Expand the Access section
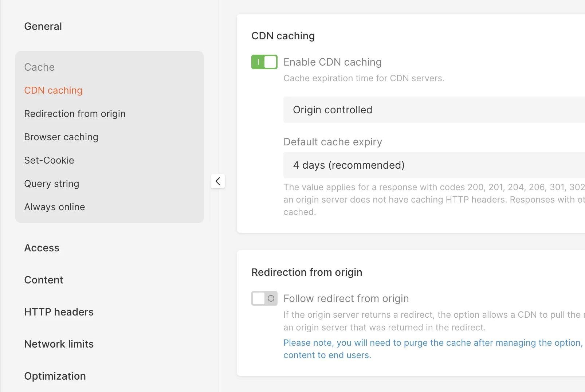This screenshot has height=392, width=585. click(42, 248)
